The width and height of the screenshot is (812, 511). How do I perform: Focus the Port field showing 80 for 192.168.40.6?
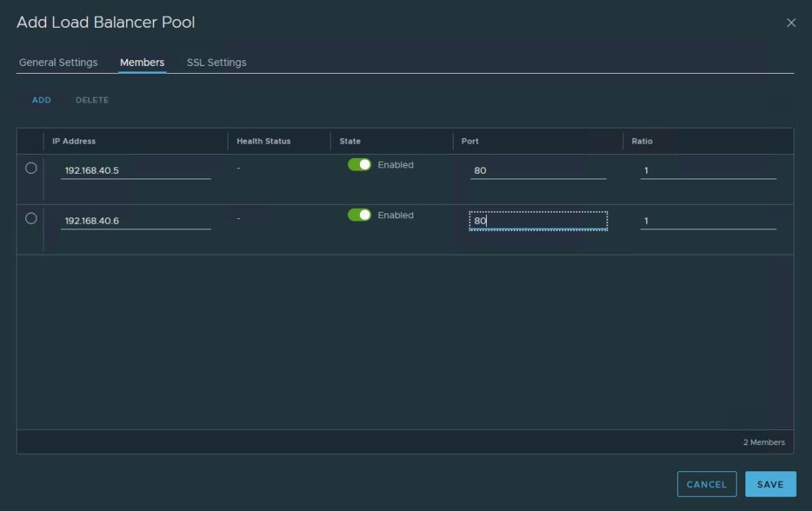(538, 221)
